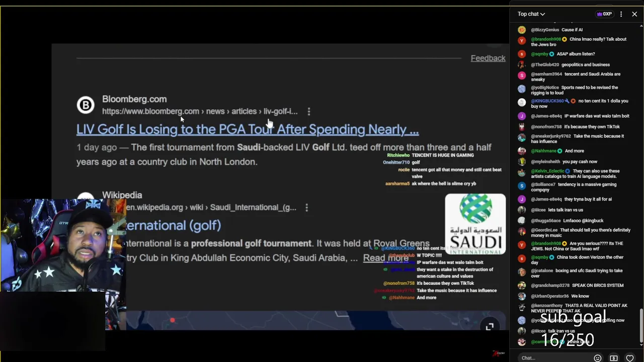Click the Feedback link above results
Viewport: 644px width, 362px height.
[x=488, y=58]
